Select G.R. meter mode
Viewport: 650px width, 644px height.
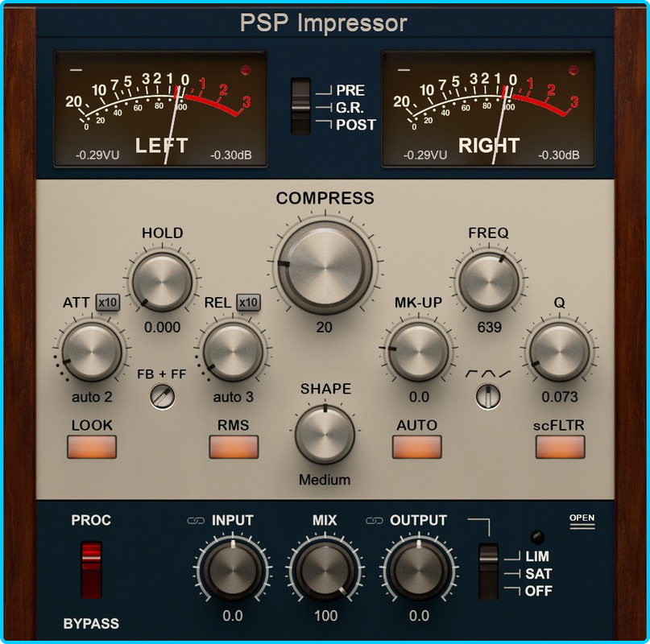pyautogui.click(x=350, y=108)
